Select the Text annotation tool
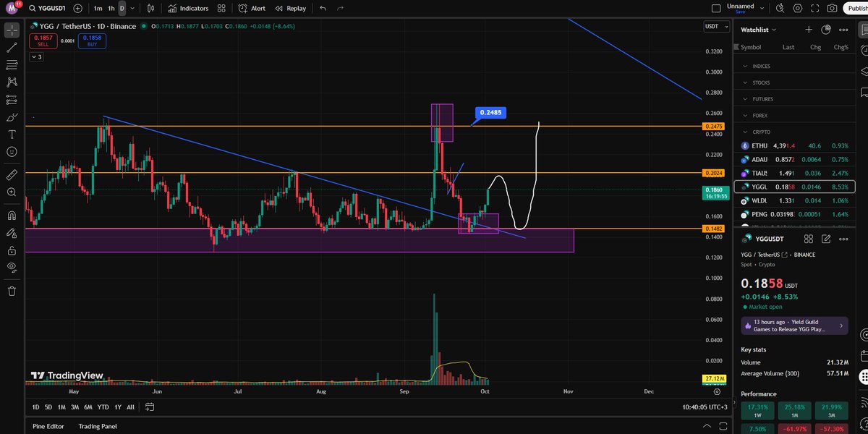The width and height of the screenshot is (868, 434). click(x=12, y=135)
